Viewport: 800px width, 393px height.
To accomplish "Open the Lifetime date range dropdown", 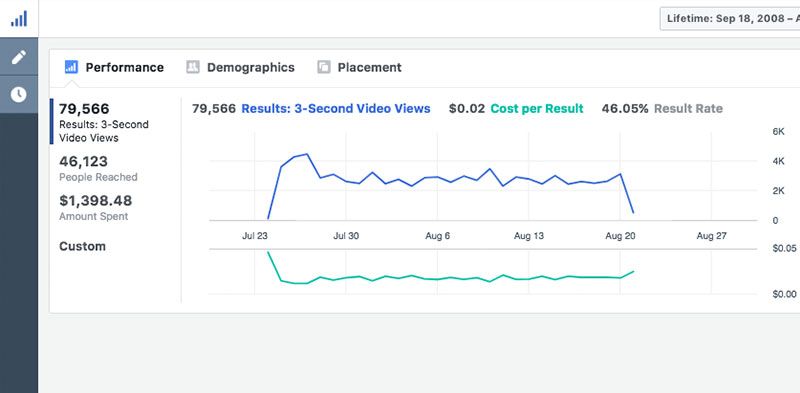I will click(730, 19).
